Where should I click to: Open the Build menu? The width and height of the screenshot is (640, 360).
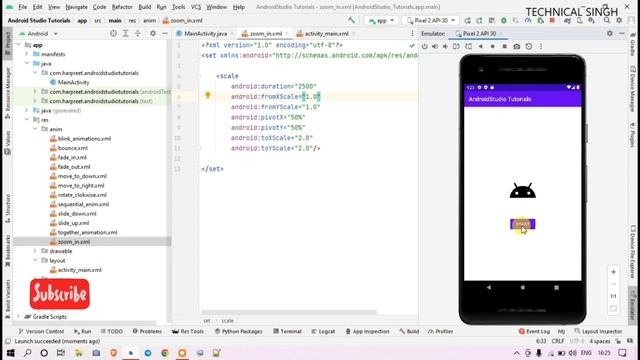pyautogui.click(x=144, y=7)
